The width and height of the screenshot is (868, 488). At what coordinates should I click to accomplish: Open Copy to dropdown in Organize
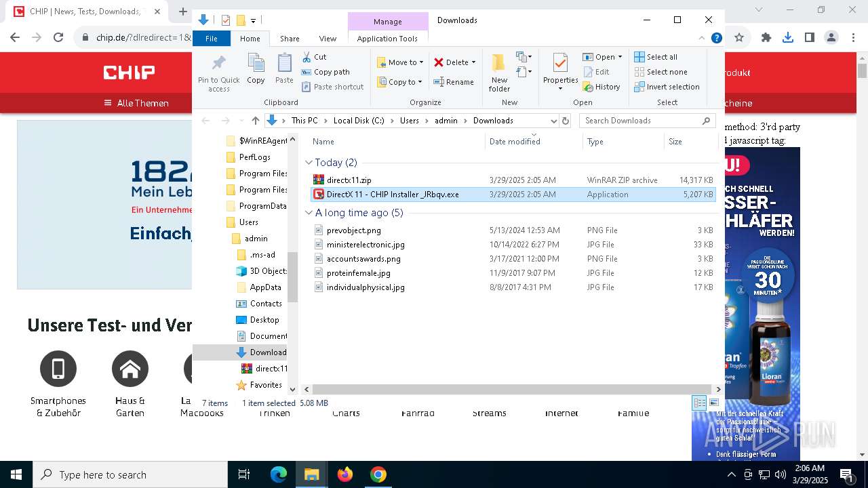click(400, 82)
